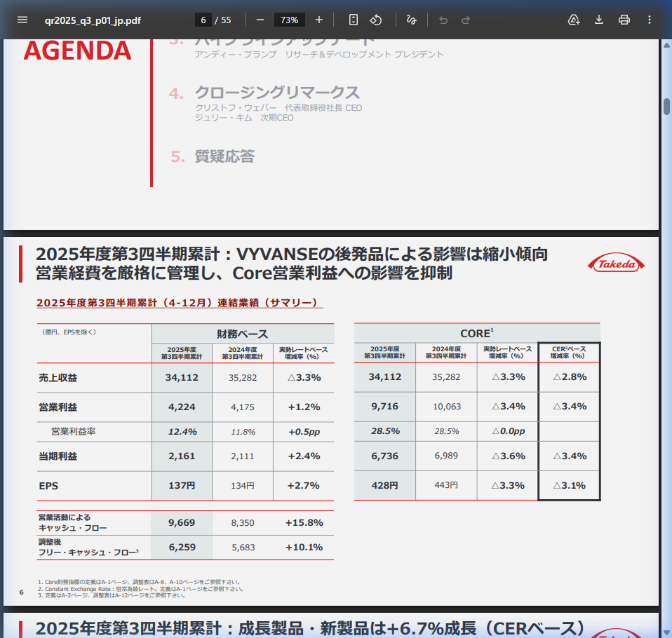Click the redo arrow
Image resolution: width=672 pixels, height=638 pixels.
tap(466, 20)
